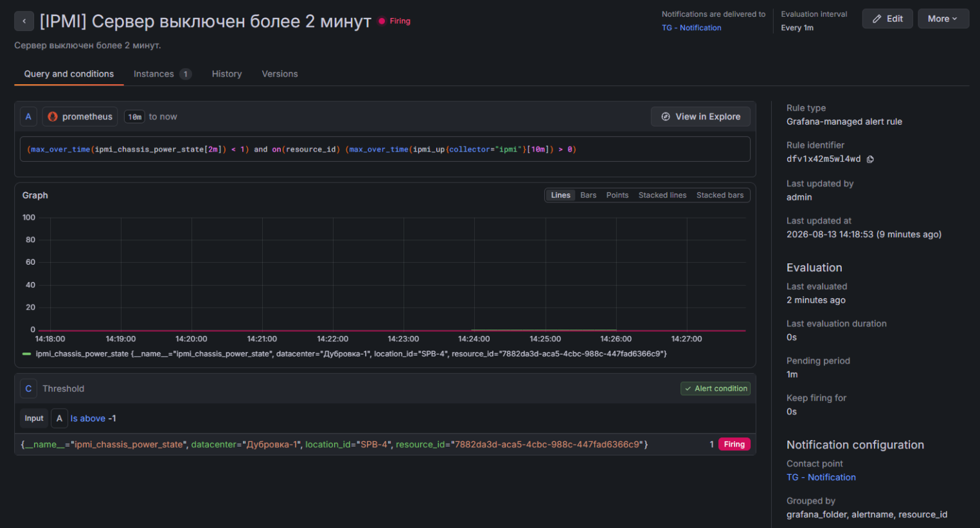
Task: Edit the alert rule
Action: pos(887,19)
